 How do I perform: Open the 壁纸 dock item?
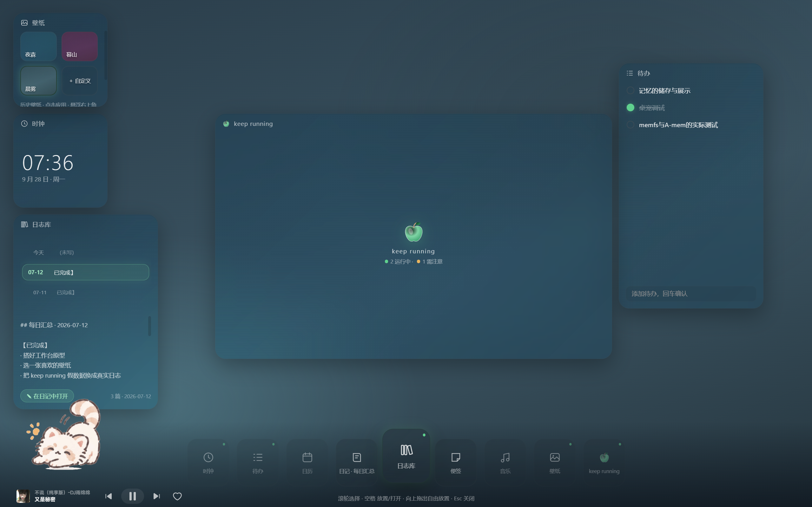[555, 462]
